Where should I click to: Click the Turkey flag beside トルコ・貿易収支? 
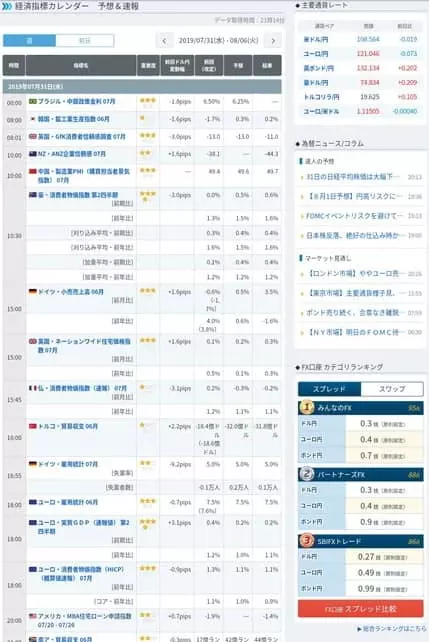coord(33,427)
